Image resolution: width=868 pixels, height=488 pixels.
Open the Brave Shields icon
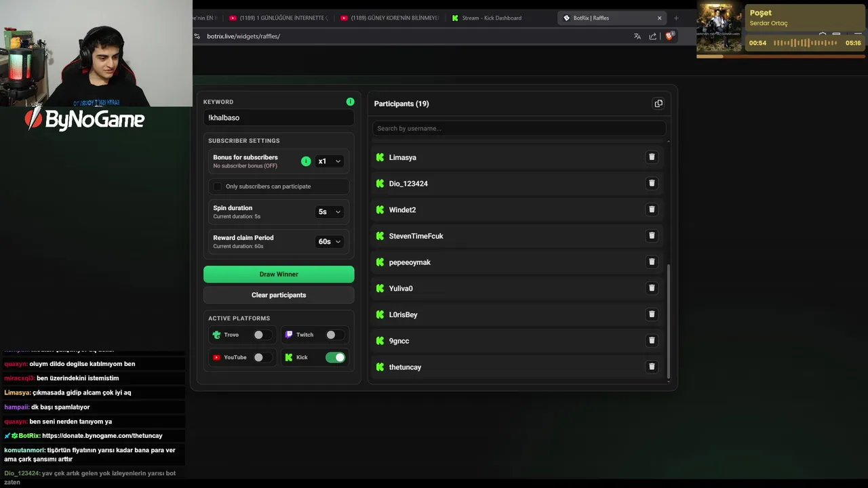coord(669,37)
